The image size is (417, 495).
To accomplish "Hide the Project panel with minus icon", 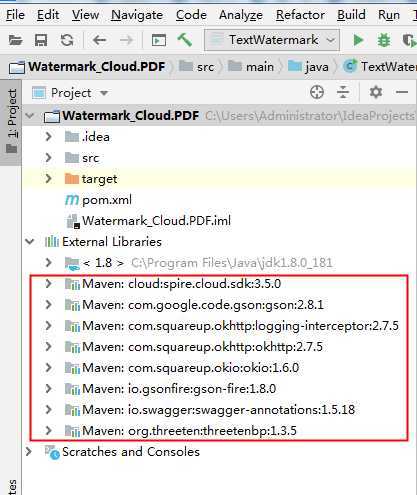I will tap(402, 92).
